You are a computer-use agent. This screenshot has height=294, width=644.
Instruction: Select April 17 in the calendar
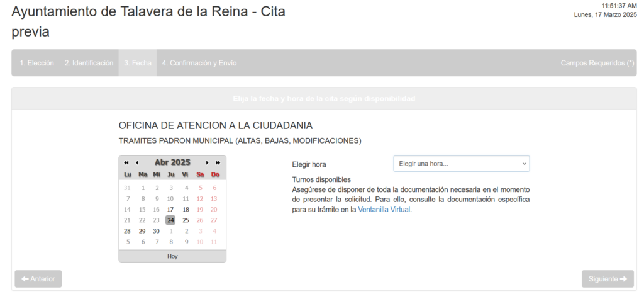(170, 210)
